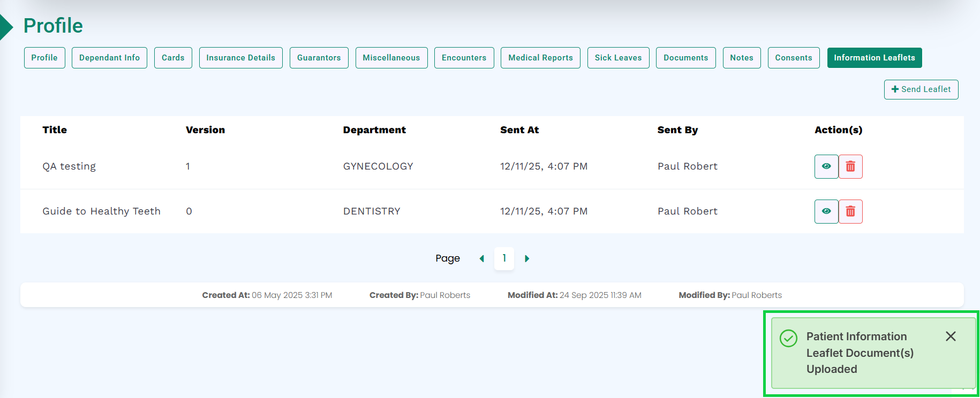Select page number 1
980x398 pixels.
504,258
